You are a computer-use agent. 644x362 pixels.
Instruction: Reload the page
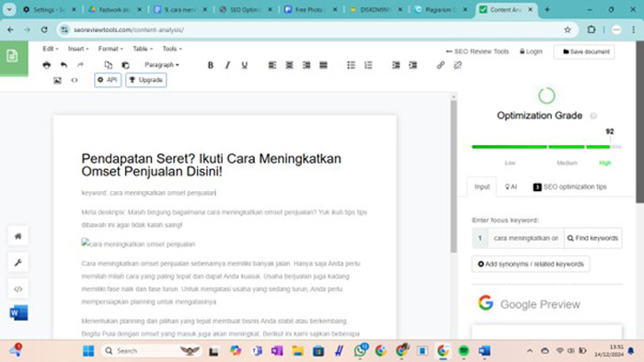click(x=44, y=29)
